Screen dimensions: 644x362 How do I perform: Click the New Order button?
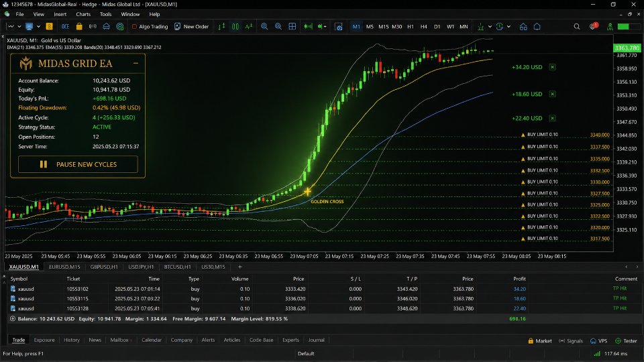point(191,26)
